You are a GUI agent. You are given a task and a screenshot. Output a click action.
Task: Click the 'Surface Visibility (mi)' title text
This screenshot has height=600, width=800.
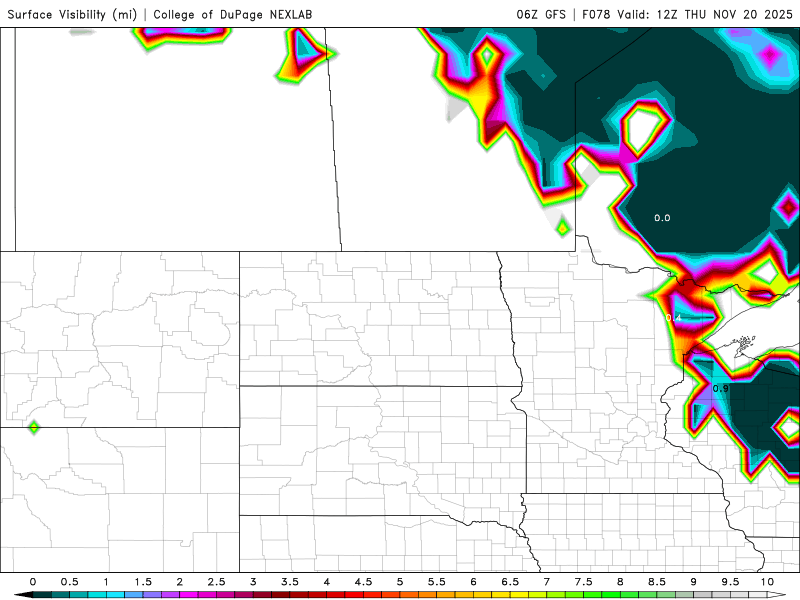tap(72, 14)
